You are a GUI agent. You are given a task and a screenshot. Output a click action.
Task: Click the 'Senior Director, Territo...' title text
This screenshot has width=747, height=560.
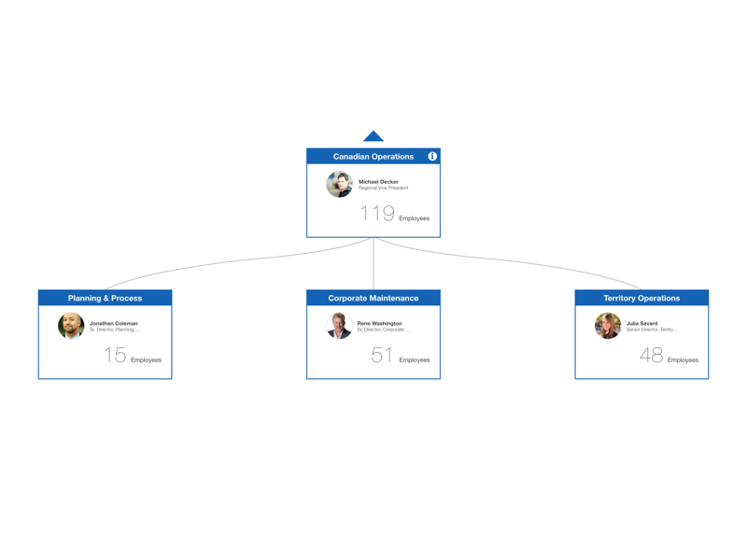tap(651, 329)
